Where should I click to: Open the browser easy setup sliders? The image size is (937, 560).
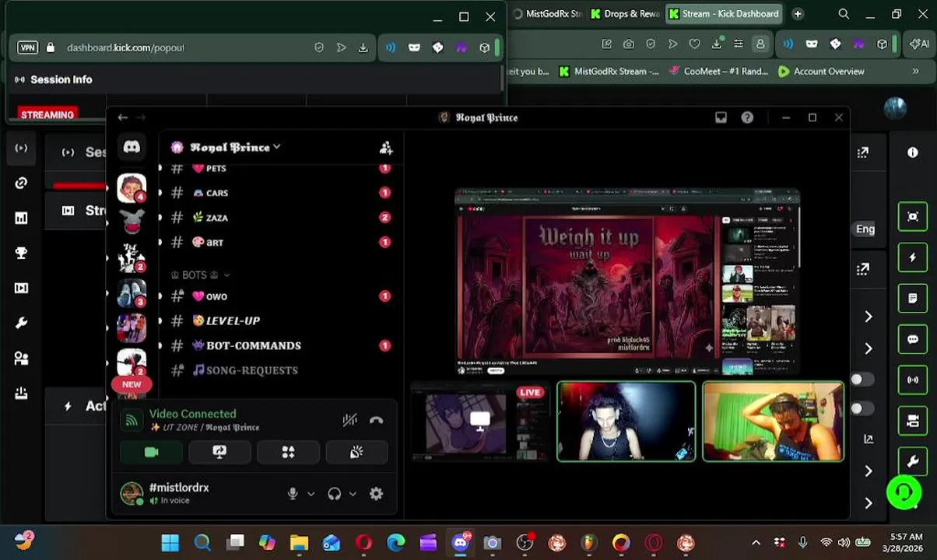coord(739,44)
